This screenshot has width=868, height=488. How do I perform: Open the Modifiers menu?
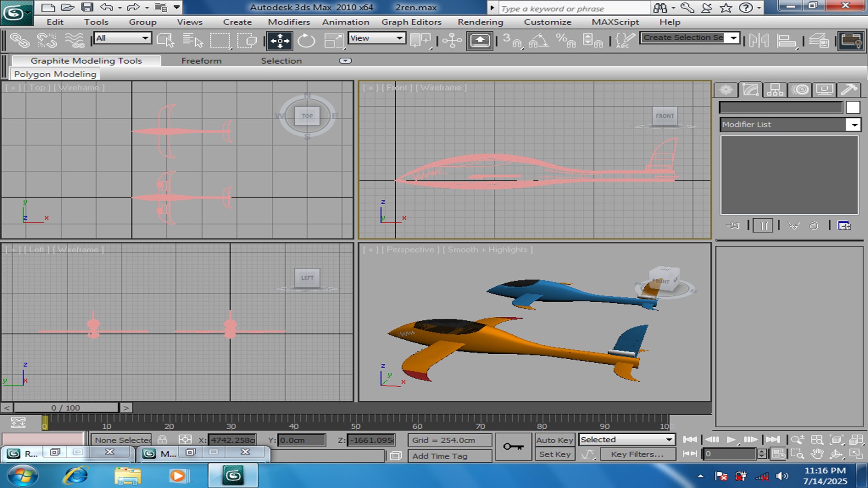[289, 22]
